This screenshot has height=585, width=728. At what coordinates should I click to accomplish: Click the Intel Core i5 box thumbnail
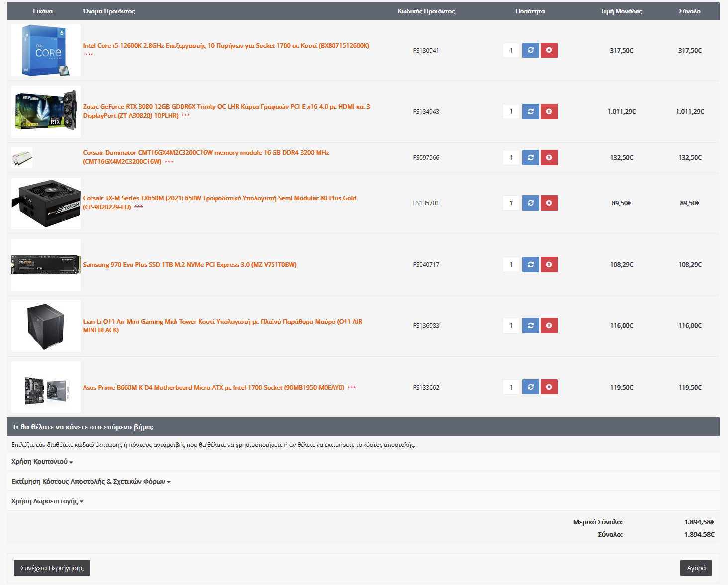46,50
